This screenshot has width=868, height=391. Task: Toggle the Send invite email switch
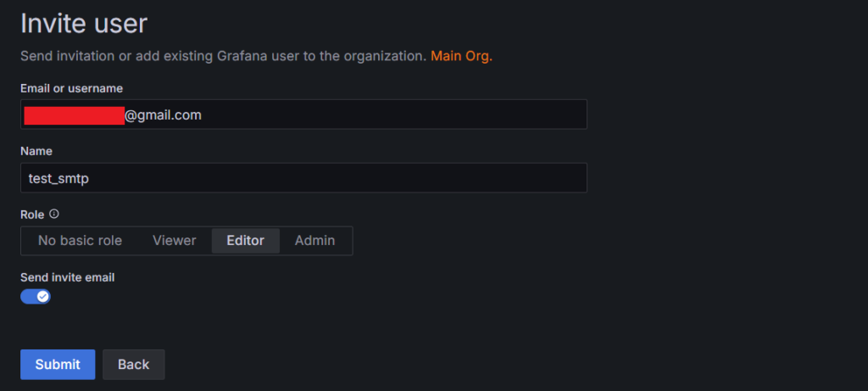coord(36,296)
